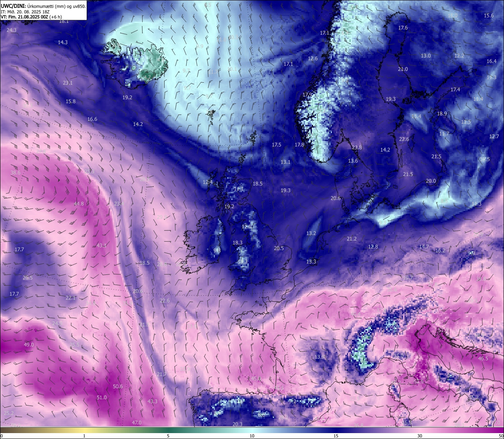This screenshot has height=439, width=504.
Task: Click the 13.9 value over France
Action: [320, 357]
